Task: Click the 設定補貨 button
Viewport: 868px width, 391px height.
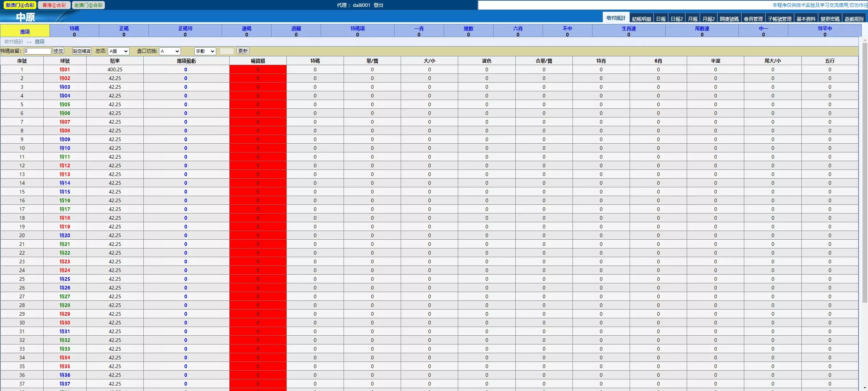Action: (82, 51)
